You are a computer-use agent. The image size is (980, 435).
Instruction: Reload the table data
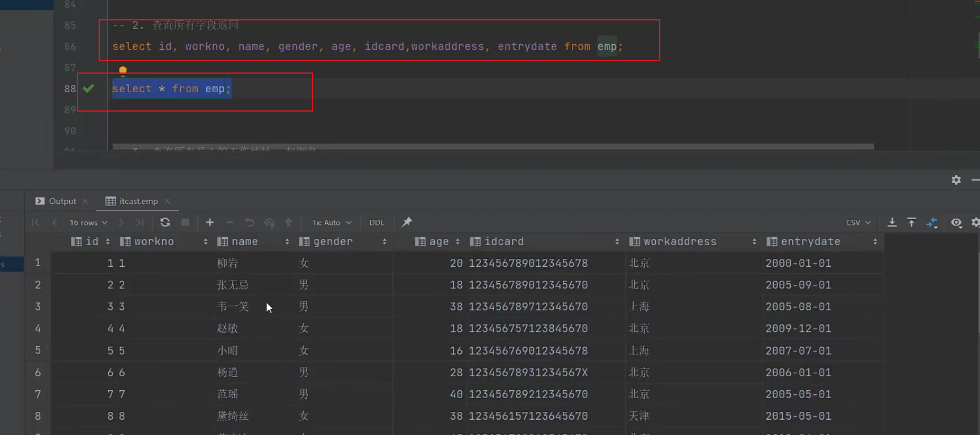click(165, 223)
